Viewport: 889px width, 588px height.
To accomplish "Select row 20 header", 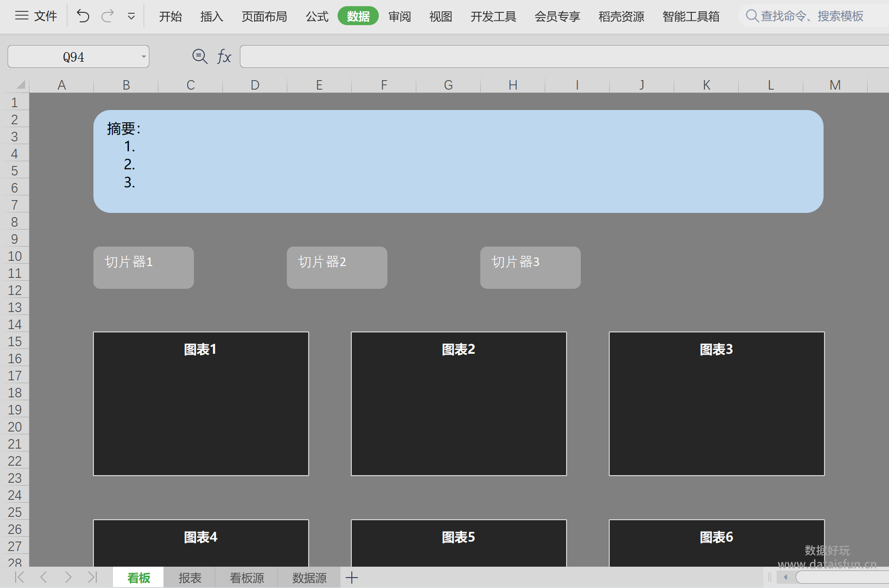I will coord(15,427).
